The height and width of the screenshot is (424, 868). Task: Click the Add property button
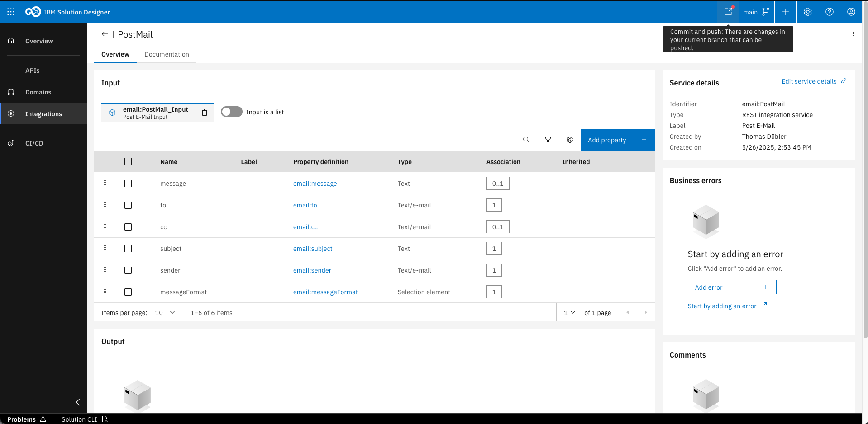point(617,140)
